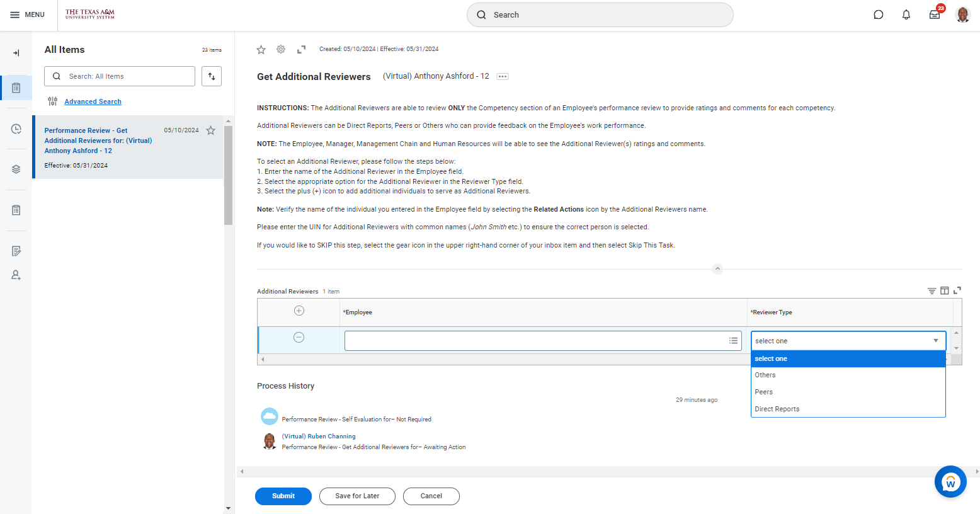Open the main MENU
Screen dimensions: 980x514
tap(27, 14)
